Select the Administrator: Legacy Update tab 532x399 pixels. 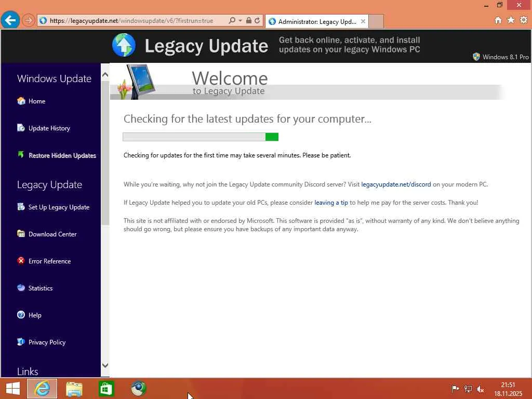coord(316,21)
